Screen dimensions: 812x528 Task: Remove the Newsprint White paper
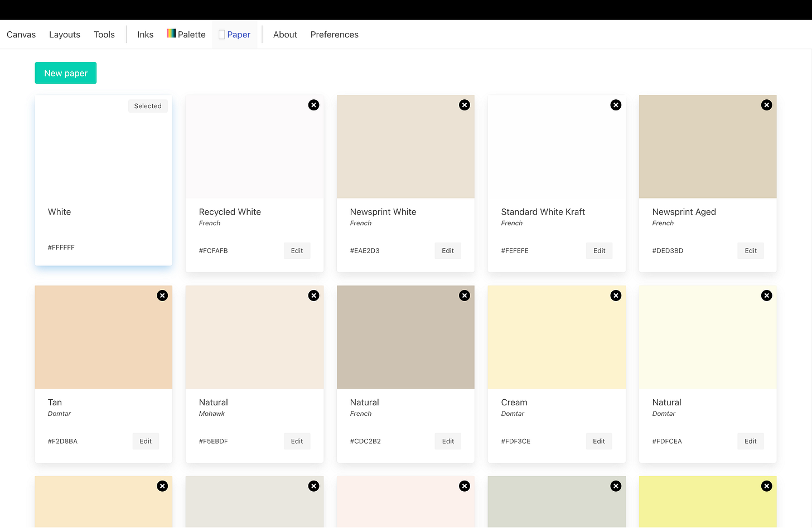point(465,105)
